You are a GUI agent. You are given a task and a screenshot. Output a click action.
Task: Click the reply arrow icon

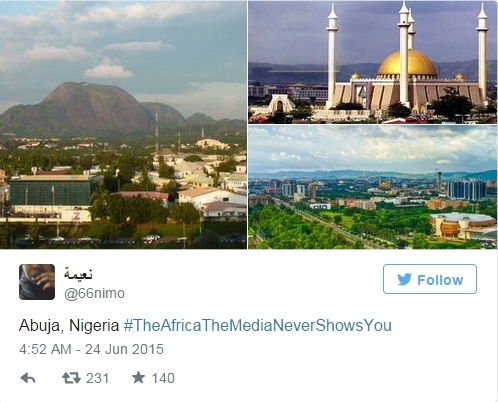pyautogui.click(x=28, y=378)
